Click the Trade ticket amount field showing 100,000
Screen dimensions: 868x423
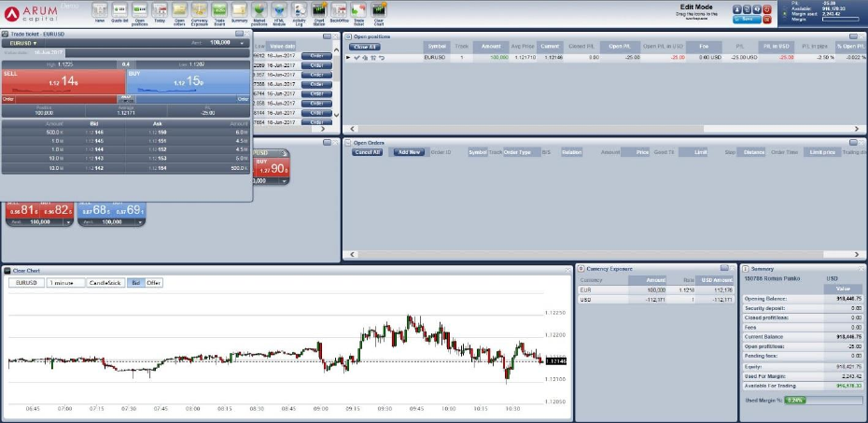[x=219, y=43]
